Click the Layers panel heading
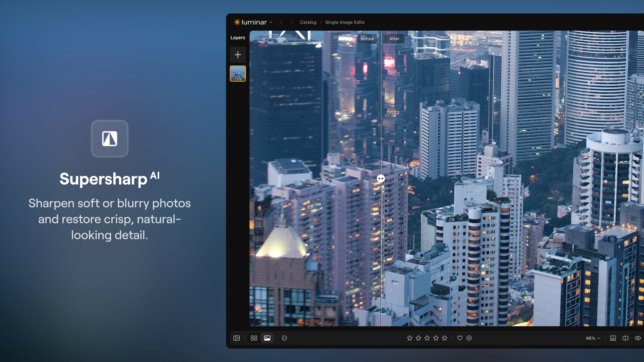 pos(238,38)
